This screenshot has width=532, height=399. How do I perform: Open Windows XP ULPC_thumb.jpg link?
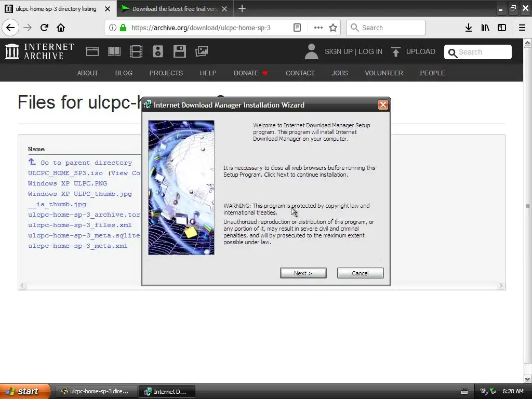[x=79, y=194]
